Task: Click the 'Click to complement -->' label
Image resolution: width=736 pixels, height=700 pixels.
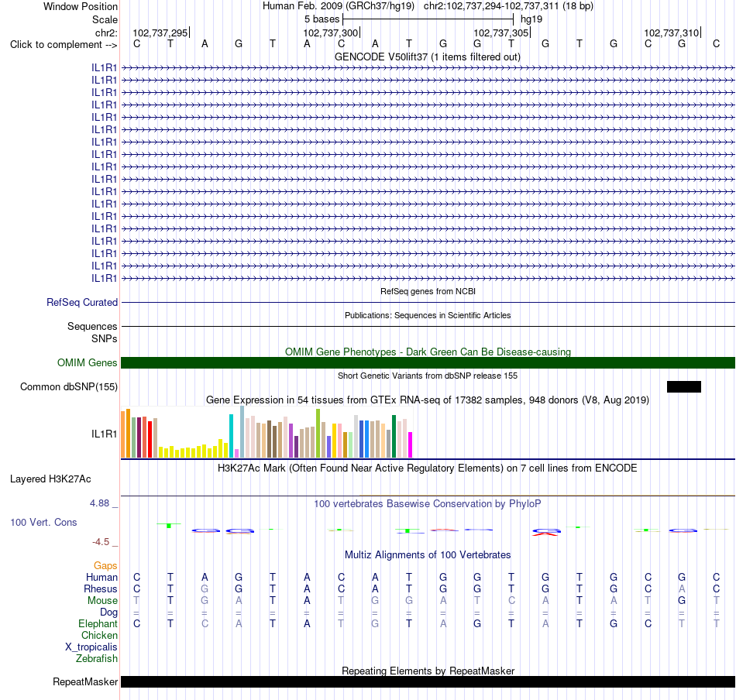Action: (64, 45)
